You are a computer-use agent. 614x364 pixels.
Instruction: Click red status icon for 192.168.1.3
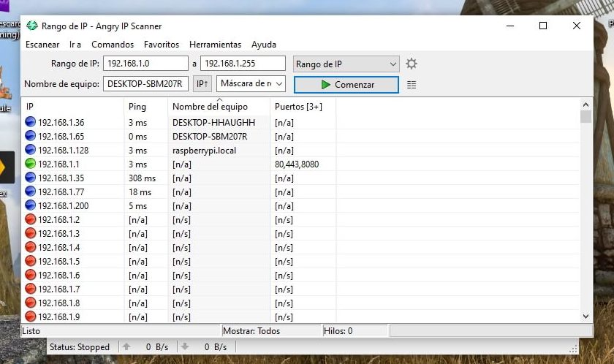point(30,233)
